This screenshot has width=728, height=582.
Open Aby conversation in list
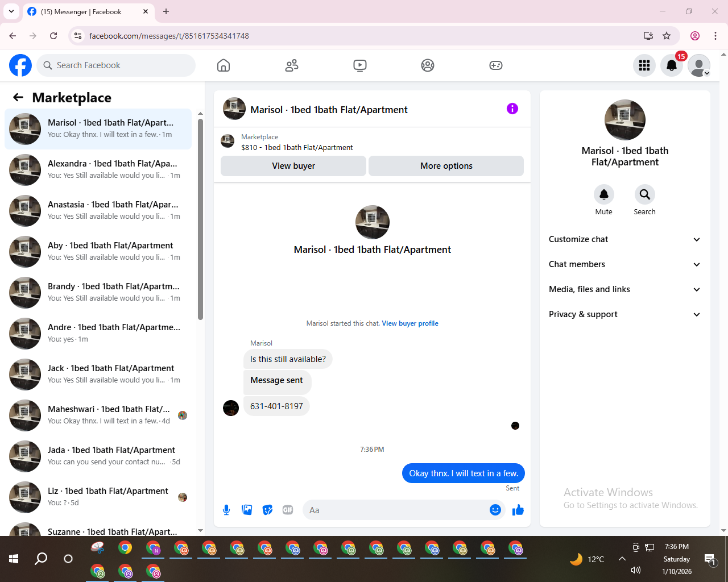pyautogui.click(x=98, y=252)
